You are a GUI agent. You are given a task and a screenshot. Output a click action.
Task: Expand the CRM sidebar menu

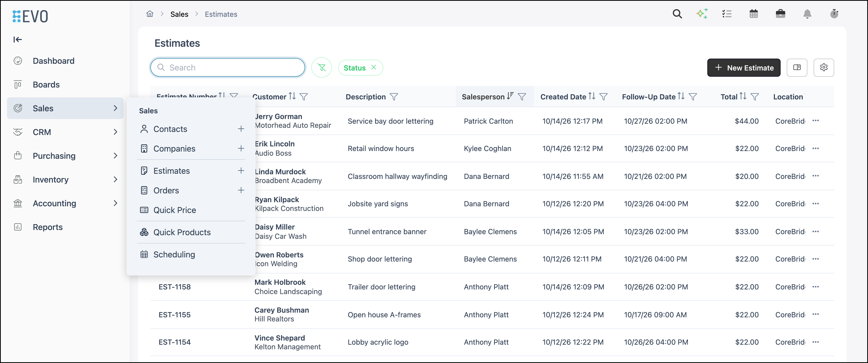(x=65, y=132)
